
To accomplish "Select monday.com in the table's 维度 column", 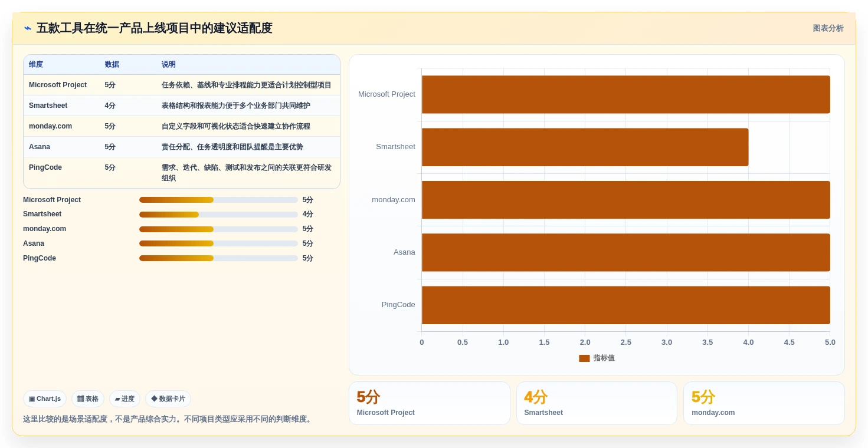I will (50, 126).
